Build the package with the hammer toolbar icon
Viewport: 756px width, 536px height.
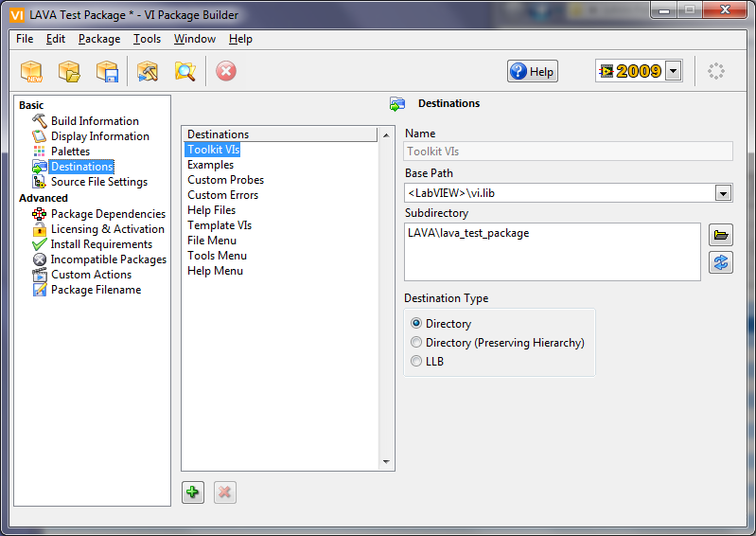[148, 71]
